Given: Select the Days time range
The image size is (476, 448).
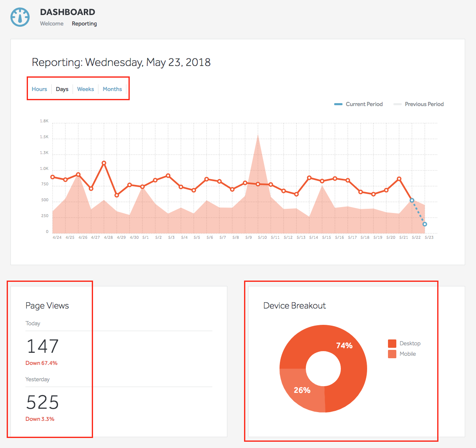Looking at the screenshot, I should pos(62,89).
